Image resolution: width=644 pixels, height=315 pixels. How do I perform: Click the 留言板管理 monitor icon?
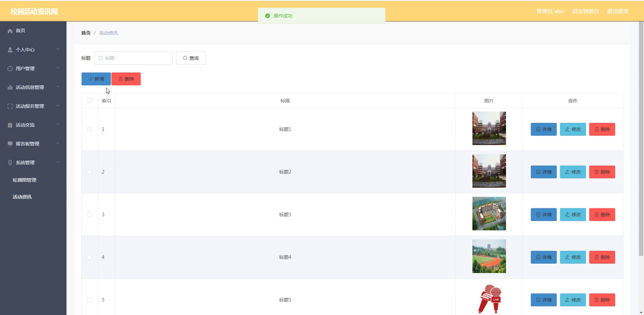pyautogui.click(x=10, y=144)
